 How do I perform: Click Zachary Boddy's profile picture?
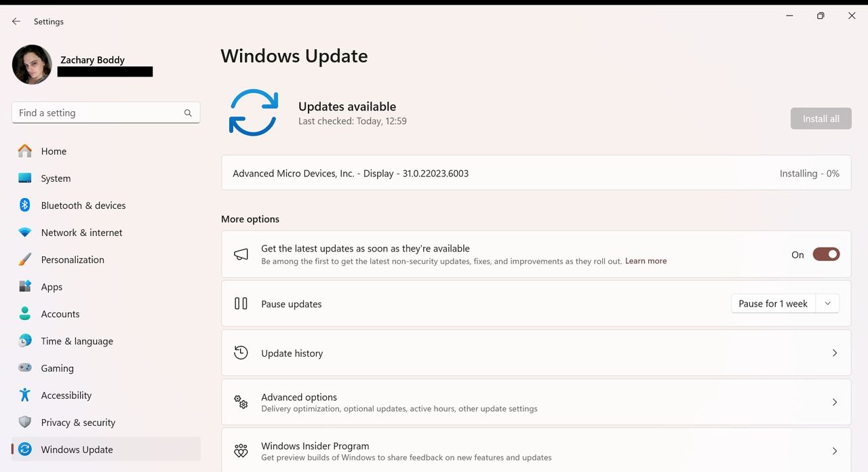pyautogui.click(x=32, y=64)
